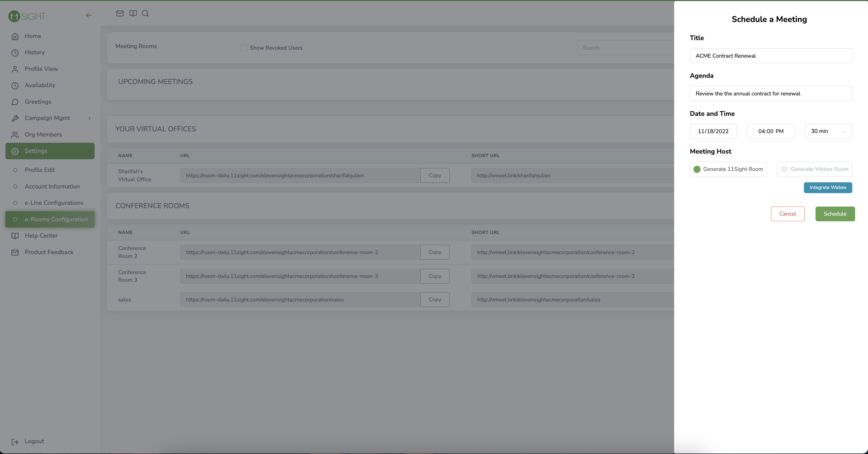868x454 pixels.
Task: Click the CONFERENCE ROOMS heading
Action: 152,206
